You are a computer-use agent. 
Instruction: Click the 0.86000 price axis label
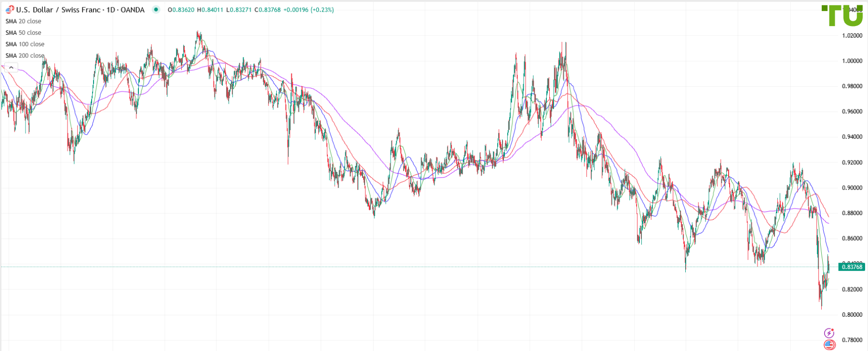click(x=852, y=239)
